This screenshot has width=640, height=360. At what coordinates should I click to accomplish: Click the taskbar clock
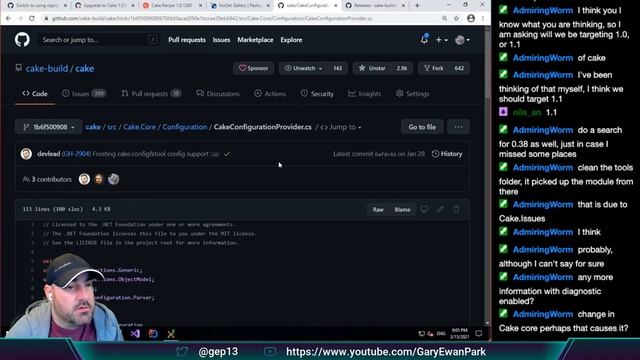[459, 333]
